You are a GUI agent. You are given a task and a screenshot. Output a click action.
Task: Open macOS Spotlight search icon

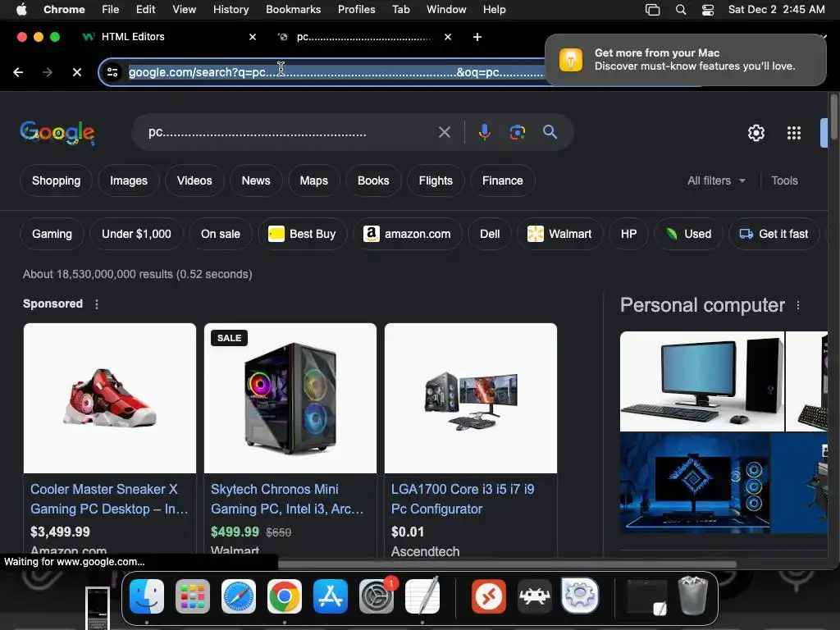pyautogui.click(x=681, y=10)
